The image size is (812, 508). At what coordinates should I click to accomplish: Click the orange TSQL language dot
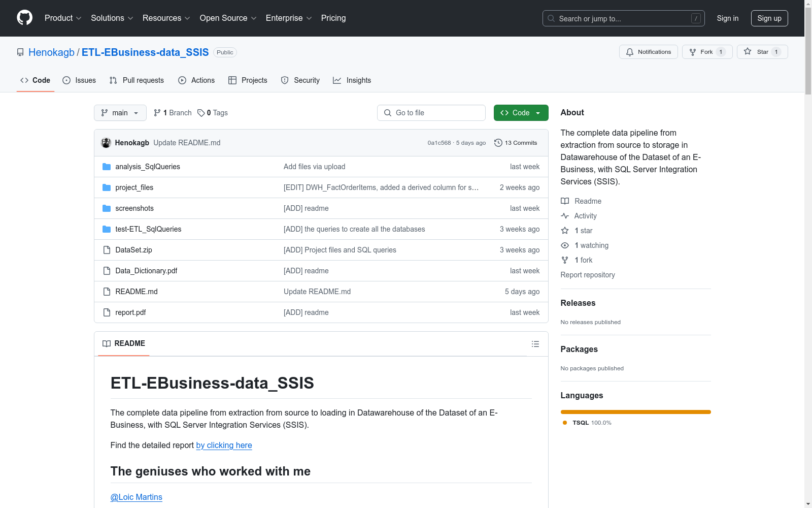click(x=565, y=423)
